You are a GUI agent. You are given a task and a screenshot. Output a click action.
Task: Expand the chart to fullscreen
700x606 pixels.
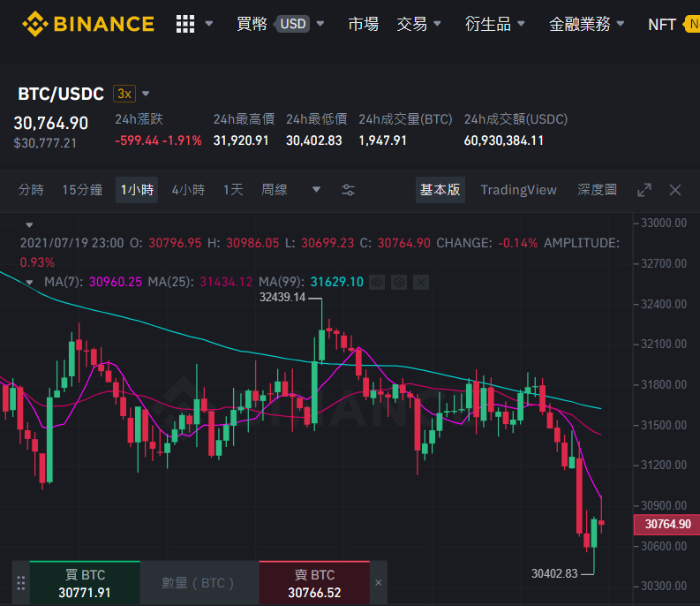[x=644, y=190]
